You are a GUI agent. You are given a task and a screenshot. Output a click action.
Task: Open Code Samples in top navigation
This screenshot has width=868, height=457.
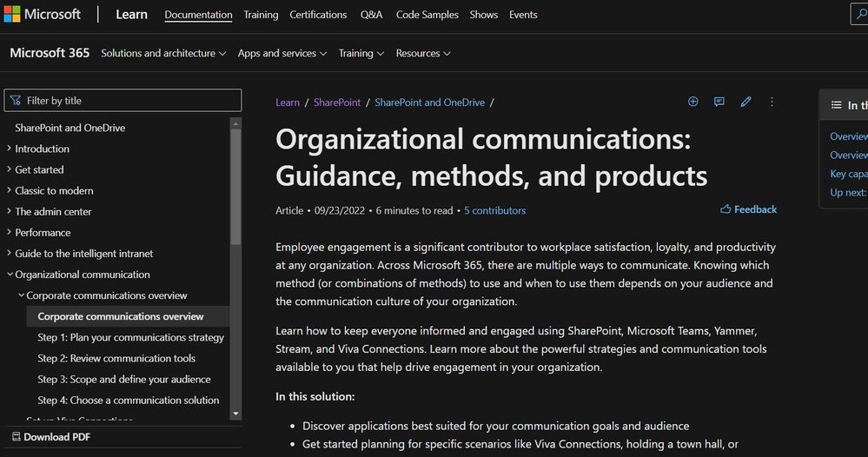tap(427, 15)
